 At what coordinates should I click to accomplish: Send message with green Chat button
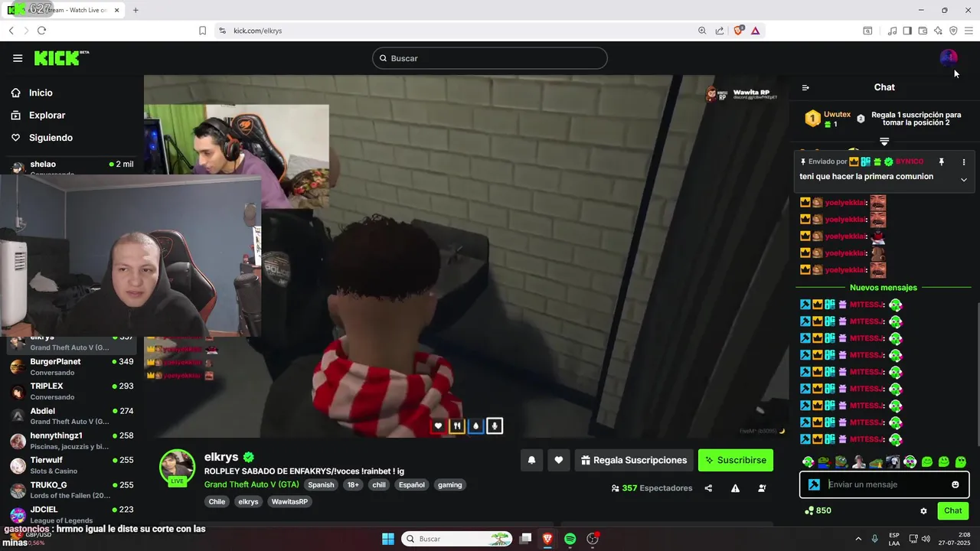point(952,510)
